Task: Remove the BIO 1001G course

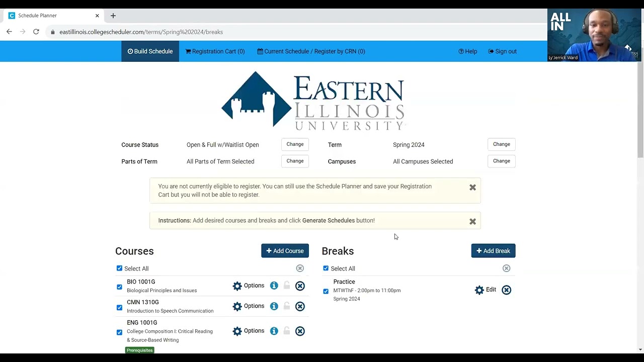Action: [300, 286]
